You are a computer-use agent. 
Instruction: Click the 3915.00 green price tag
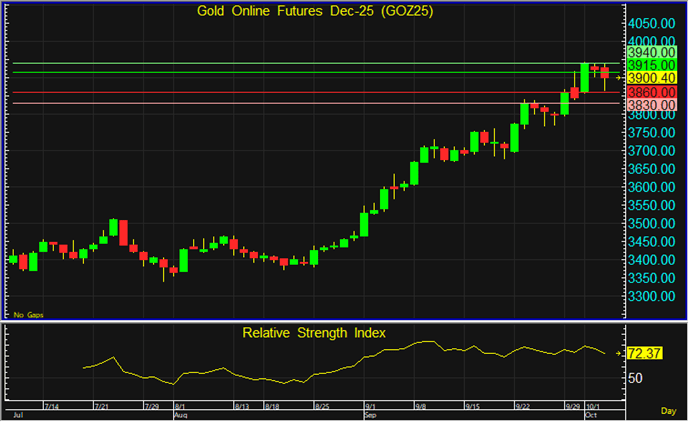point(653,64)
